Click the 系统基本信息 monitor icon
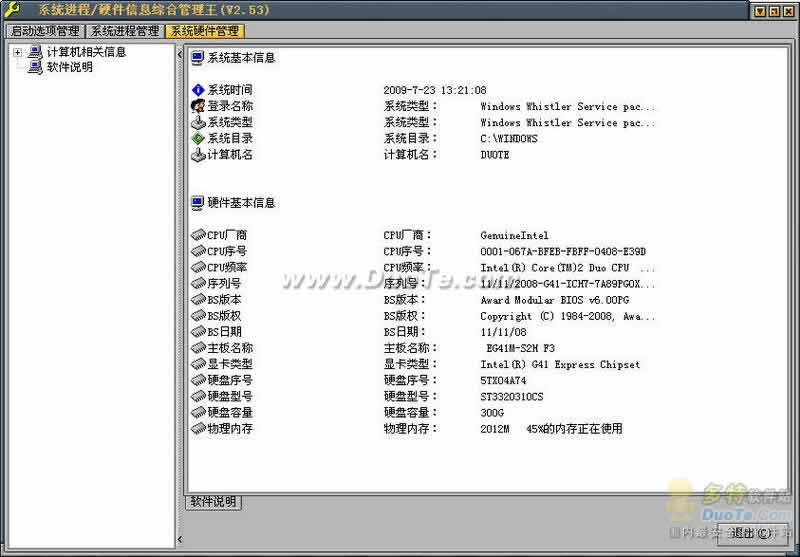 click(x=197, y=58)
